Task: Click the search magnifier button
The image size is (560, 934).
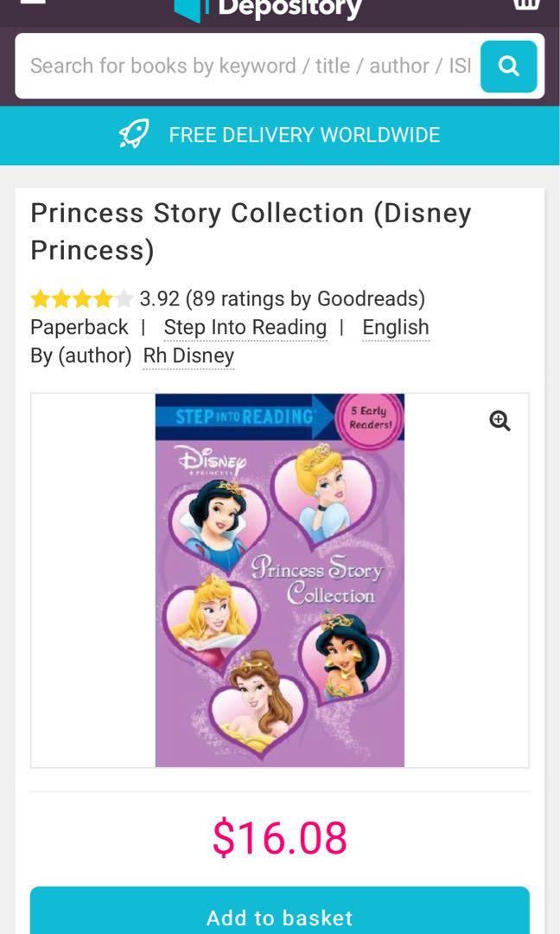Action: (x=508, y=67)
